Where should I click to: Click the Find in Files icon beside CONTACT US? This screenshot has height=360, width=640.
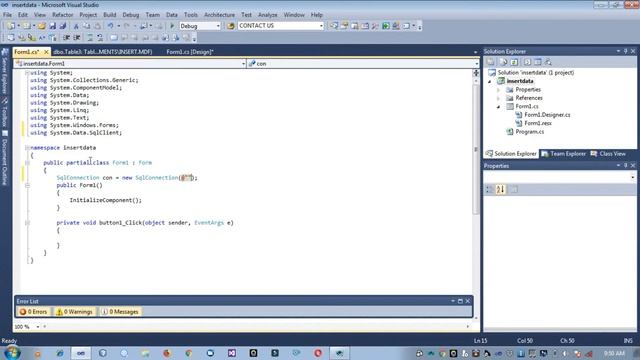[x=231, y=26]
